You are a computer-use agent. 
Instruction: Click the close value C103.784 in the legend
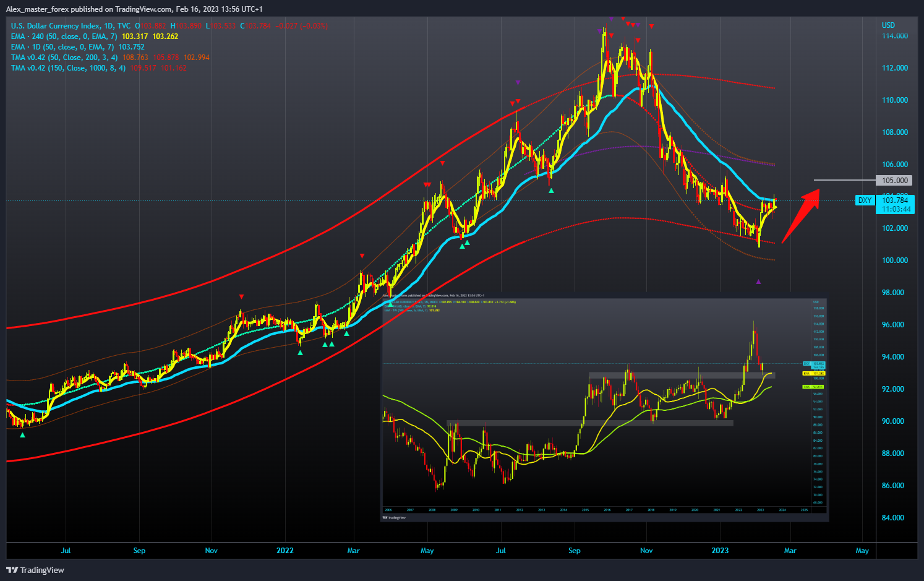pyautogui.click(x=255, y=26)
